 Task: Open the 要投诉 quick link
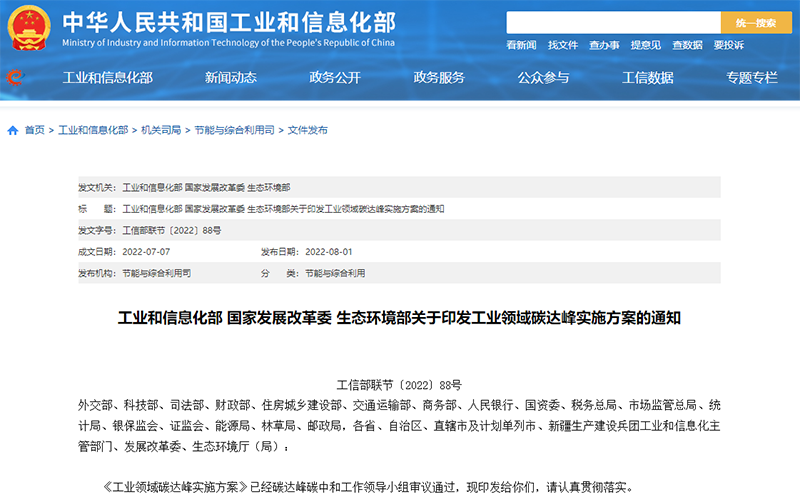coord(729,45)
